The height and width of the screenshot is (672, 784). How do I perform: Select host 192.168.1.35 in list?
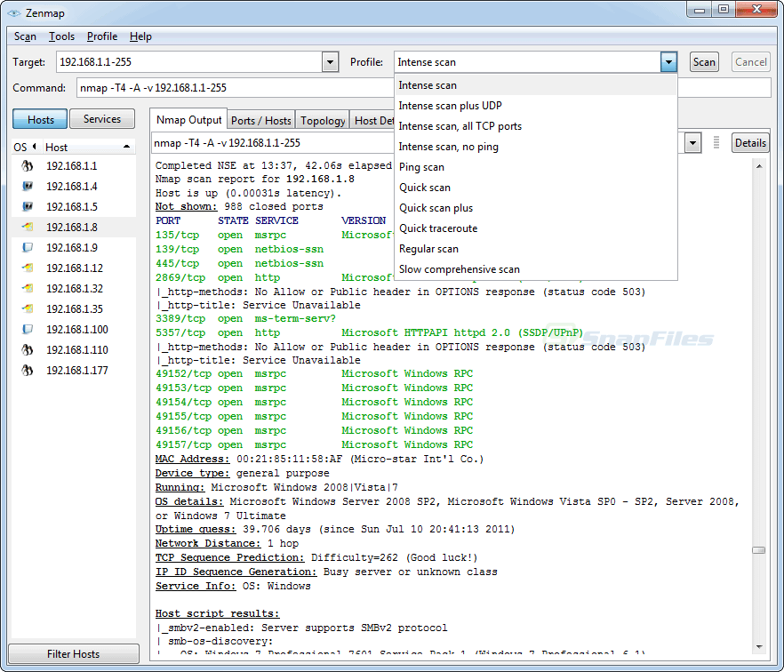[74, 309]
